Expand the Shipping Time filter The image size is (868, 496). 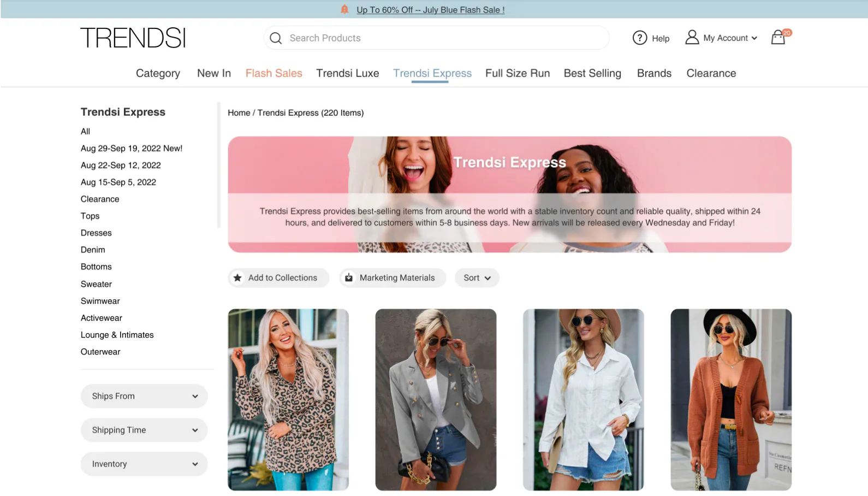pyautogui.click(x=144, y=430)
